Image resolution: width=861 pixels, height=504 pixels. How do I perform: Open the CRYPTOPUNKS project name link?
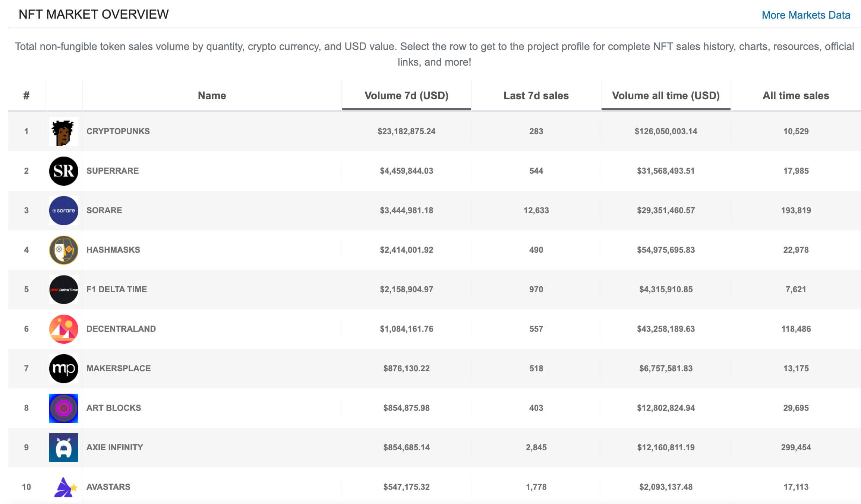coord(118,131)
